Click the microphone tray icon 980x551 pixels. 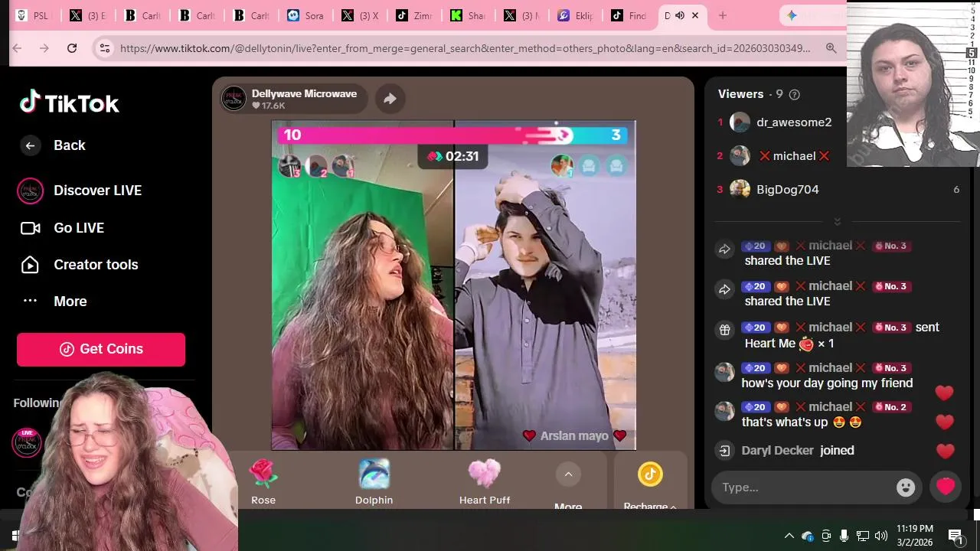(x=844, y=536)
